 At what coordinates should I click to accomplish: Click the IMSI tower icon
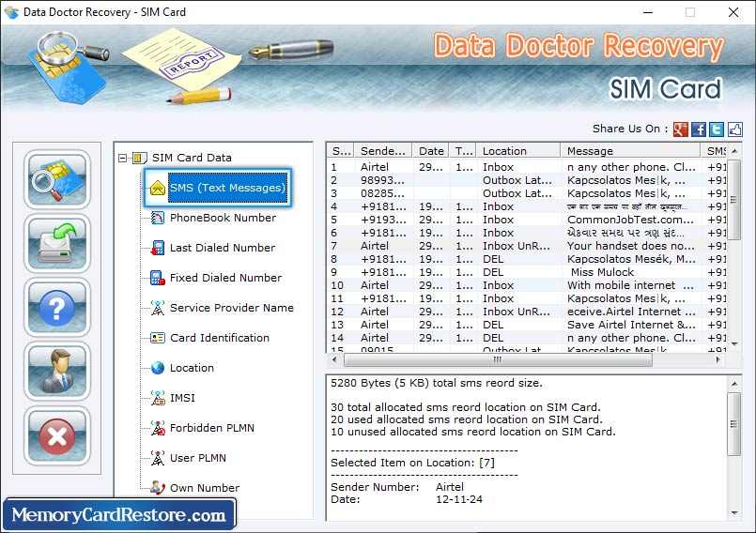click(x=158, y=398)
